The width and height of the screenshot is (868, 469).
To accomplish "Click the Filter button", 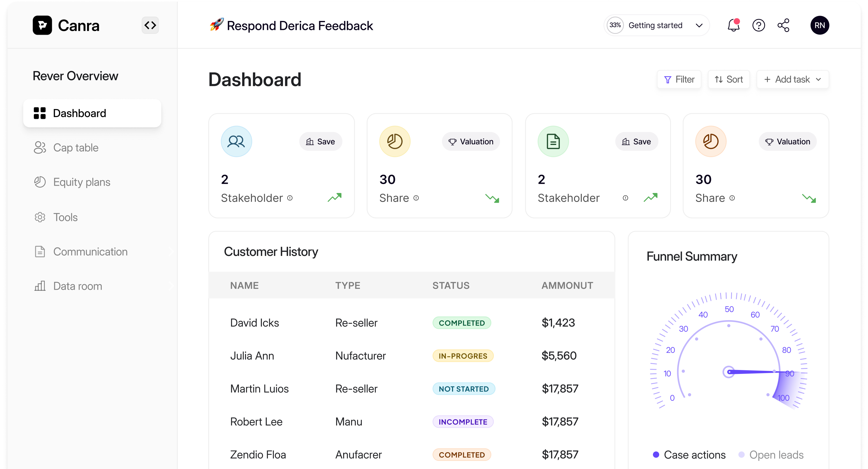I will [x=679, y=79].
